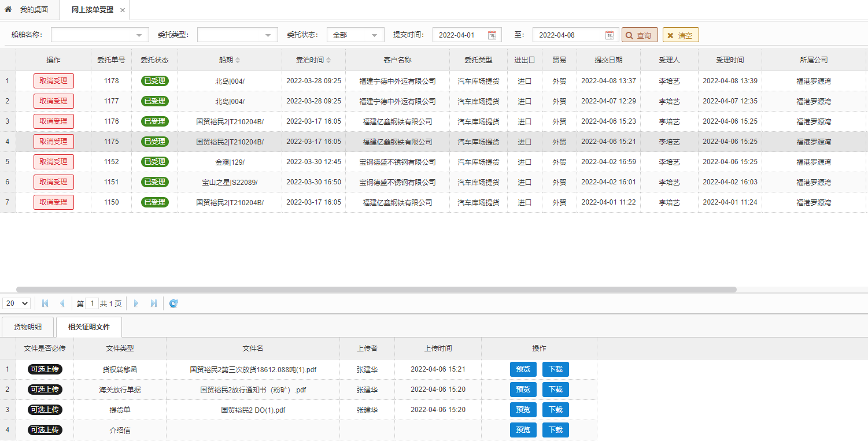The image size is (868, 445).
Task: Open the 委托状态 dropdown showing 全部
Action: [x=356, y=35]
